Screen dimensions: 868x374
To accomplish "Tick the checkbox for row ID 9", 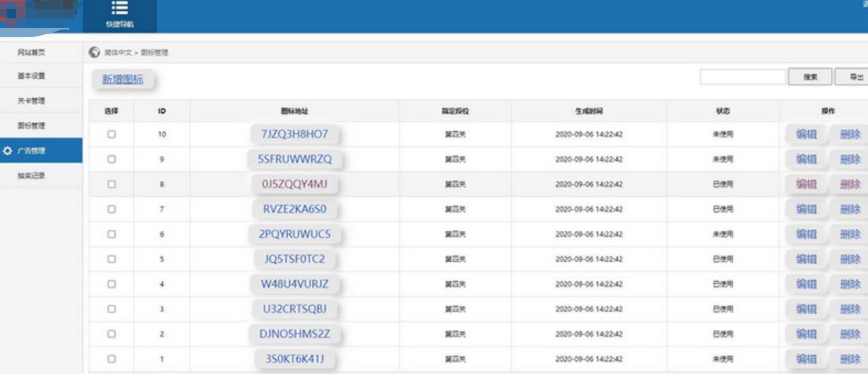I will click(112, 159).
